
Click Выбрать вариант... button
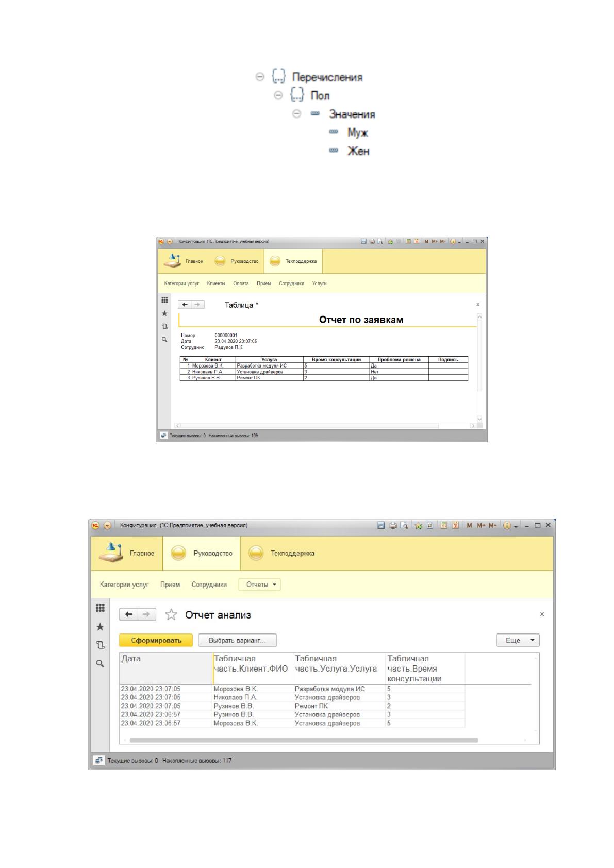click(x=237, y=640)
